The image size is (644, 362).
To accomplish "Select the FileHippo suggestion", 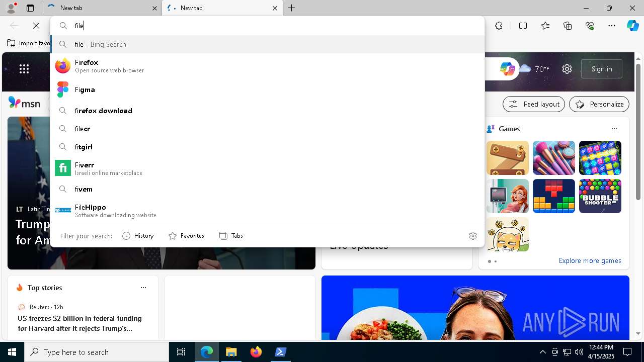I will (267, 211).
